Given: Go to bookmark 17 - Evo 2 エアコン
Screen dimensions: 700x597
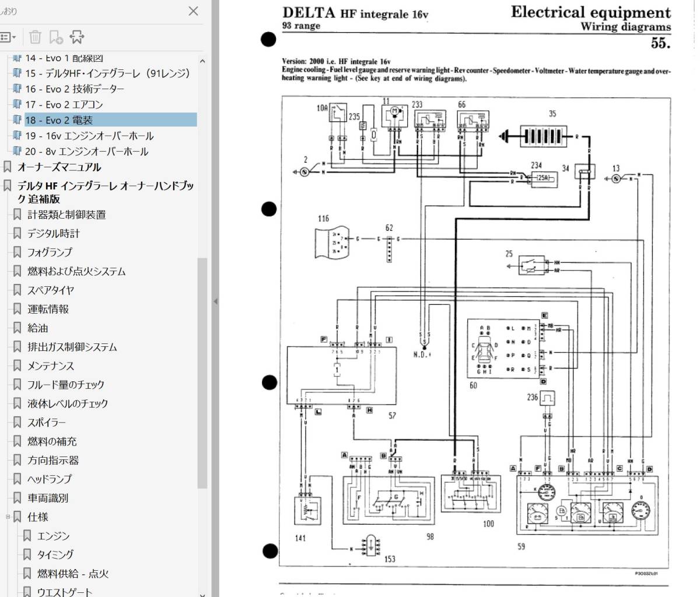Looking at the screenshot, I should pos(64,105).
